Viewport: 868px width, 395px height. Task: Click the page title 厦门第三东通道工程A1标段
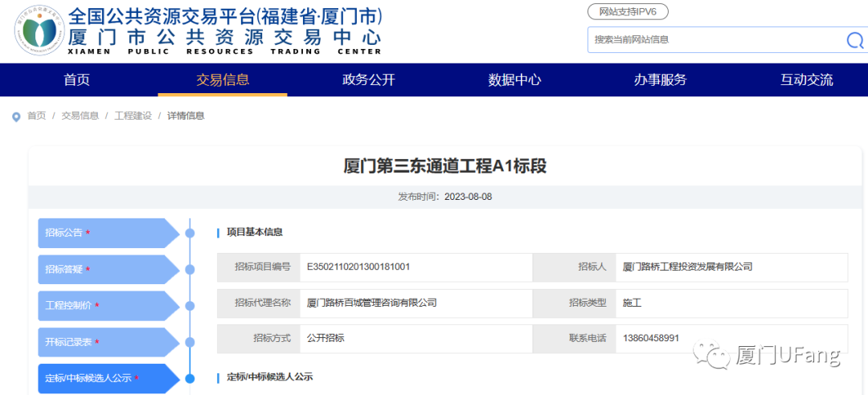tap(445, 166)
